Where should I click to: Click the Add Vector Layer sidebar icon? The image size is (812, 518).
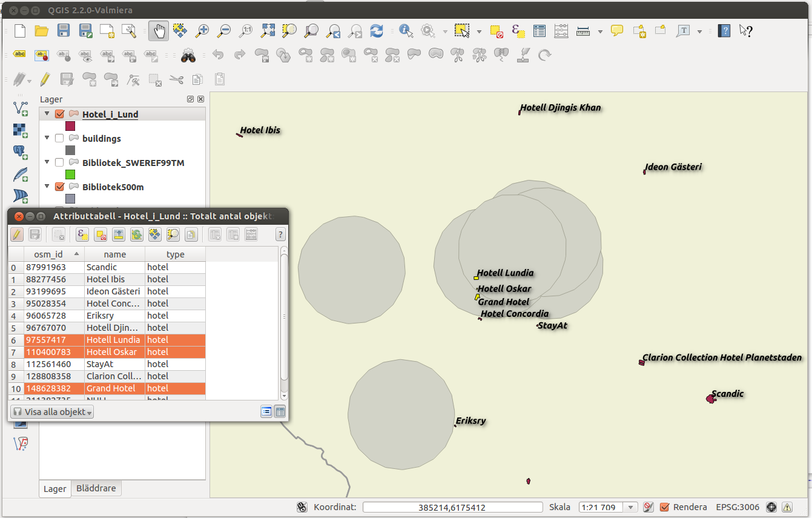pyautogui.click(x=20, y=108)
